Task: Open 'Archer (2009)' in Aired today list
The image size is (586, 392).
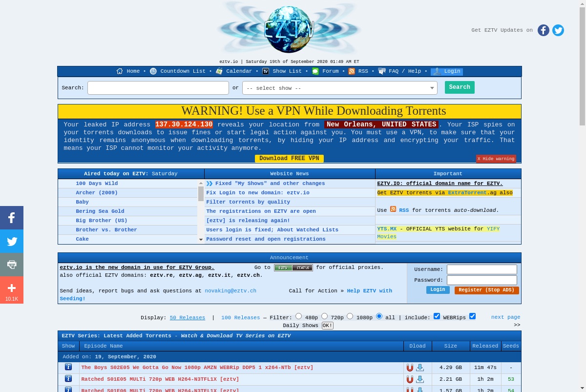Action: pyautogui.click(x=97, y=193)
